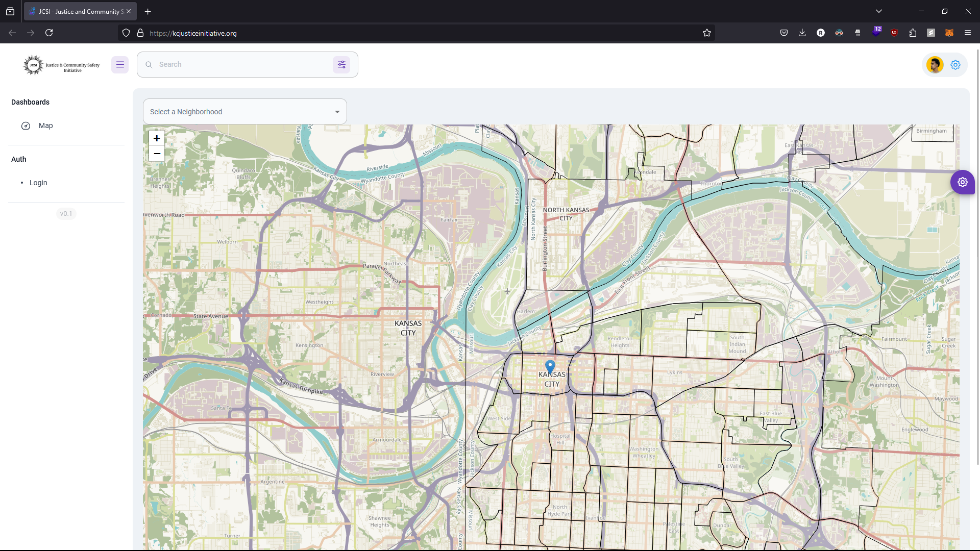
Task: Toggle the sidebar hamburger menu button
Action: 120,65
